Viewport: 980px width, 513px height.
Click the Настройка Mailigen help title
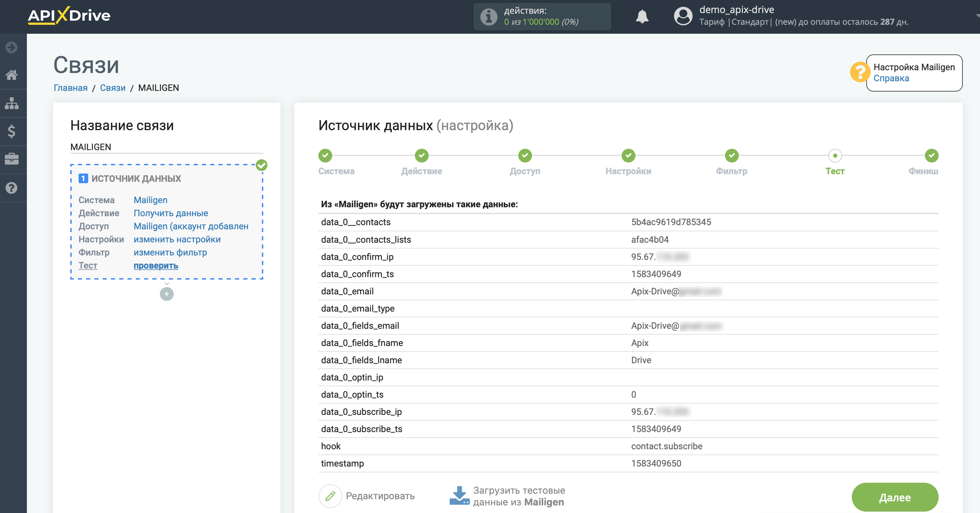pyautogui.click(x=914, y=67)
